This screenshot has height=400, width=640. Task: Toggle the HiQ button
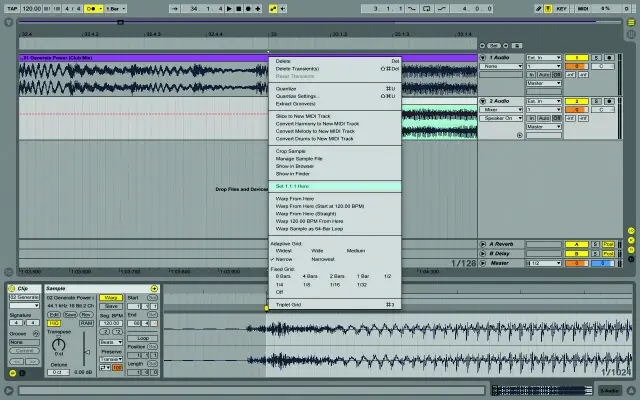click(x=53, y=323)
